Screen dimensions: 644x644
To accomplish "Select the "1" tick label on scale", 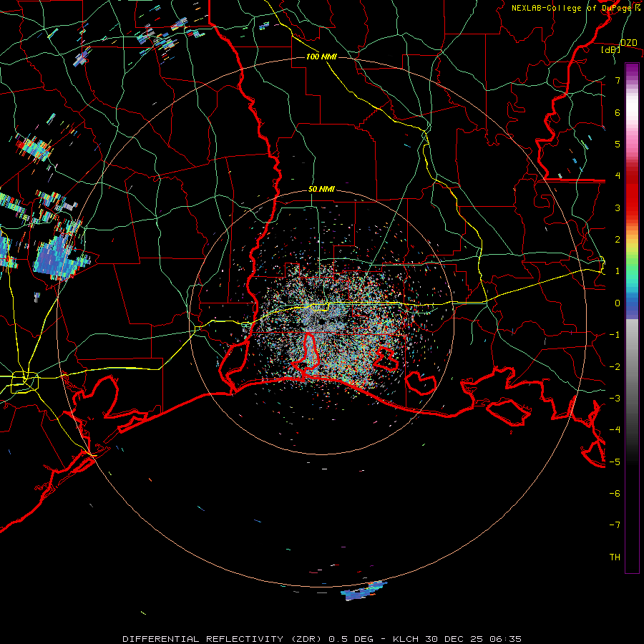I will coord(618,271).
